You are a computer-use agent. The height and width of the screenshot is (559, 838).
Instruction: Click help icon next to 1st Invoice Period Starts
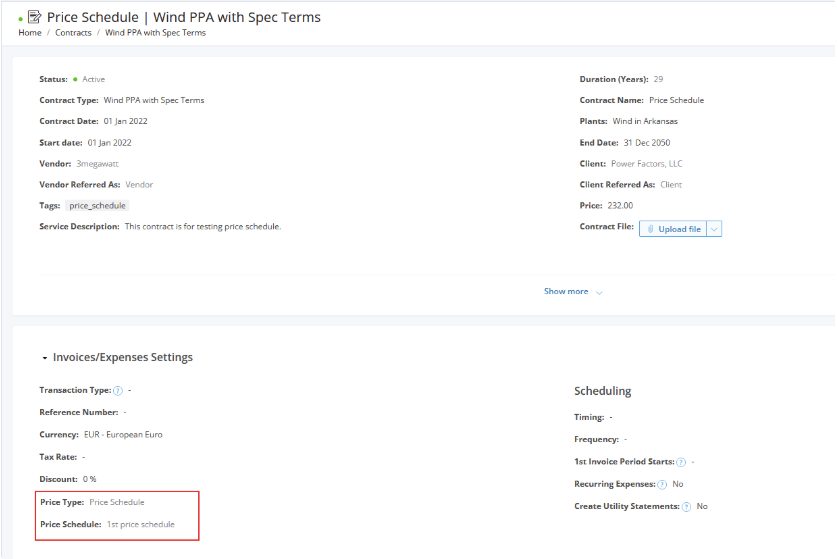[x=681, y=462]
